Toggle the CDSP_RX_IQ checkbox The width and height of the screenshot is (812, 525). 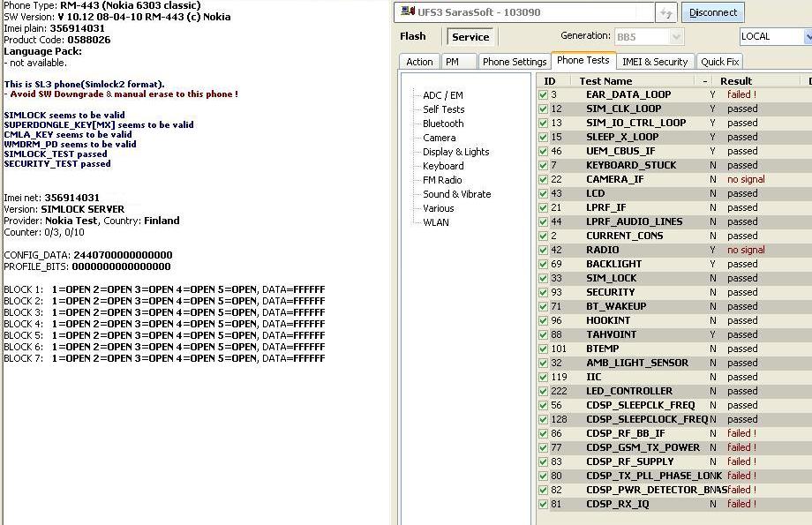point(543,504)
